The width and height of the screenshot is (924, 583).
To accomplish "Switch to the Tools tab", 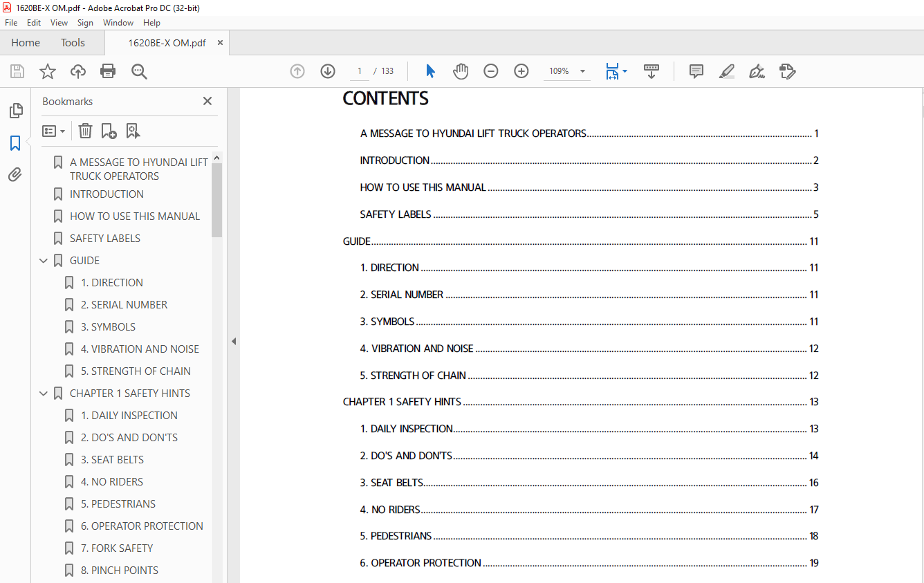I will coord(73,43).
